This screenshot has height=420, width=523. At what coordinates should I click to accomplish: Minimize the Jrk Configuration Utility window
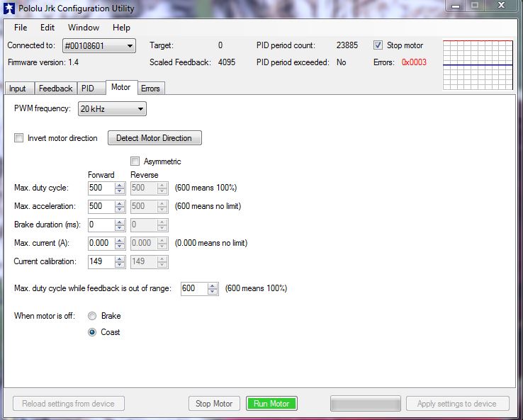tap(456, 6)
